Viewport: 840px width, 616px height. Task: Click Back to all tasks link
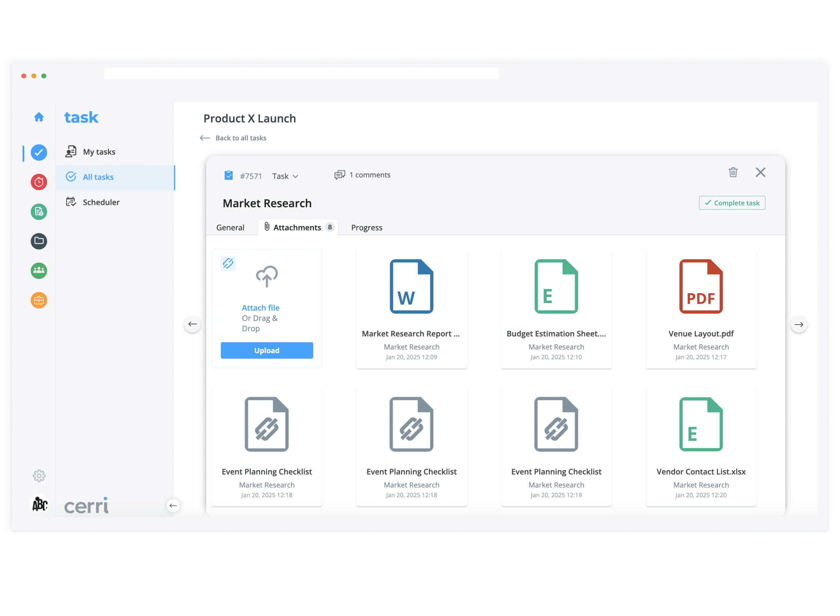coord(241,138)
